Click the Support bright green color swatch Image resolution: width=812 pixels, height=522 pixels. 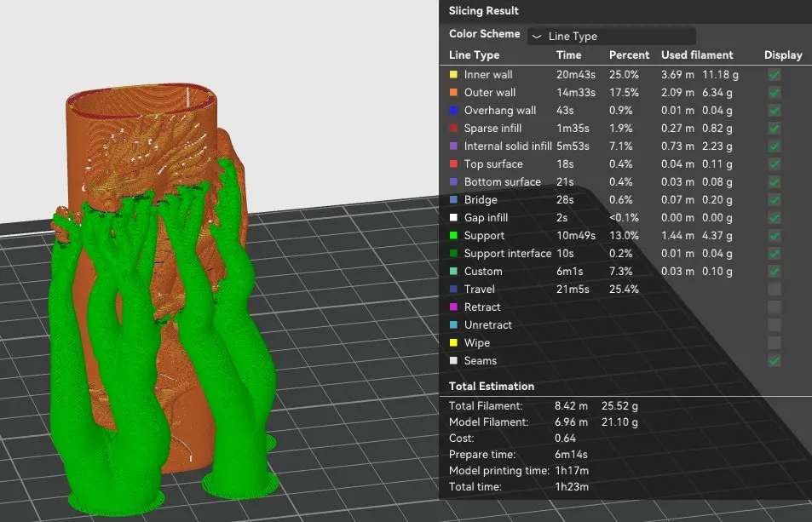pos(453,235)
